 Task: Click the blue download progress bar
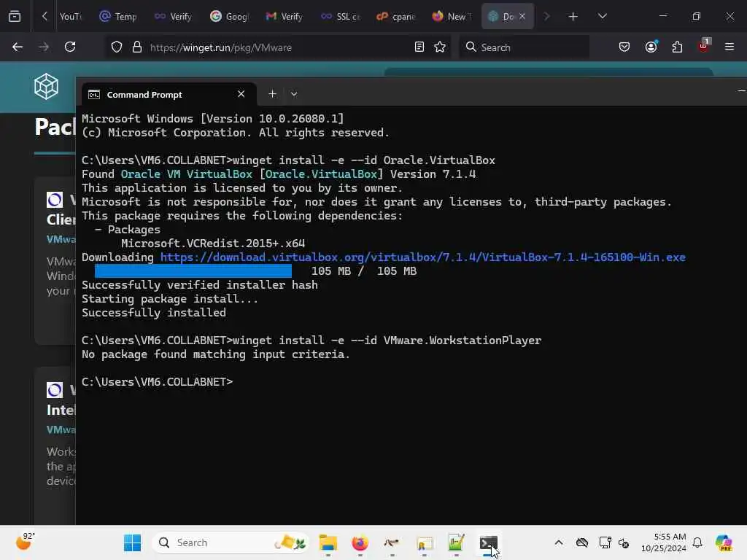(x=193, y=271)
